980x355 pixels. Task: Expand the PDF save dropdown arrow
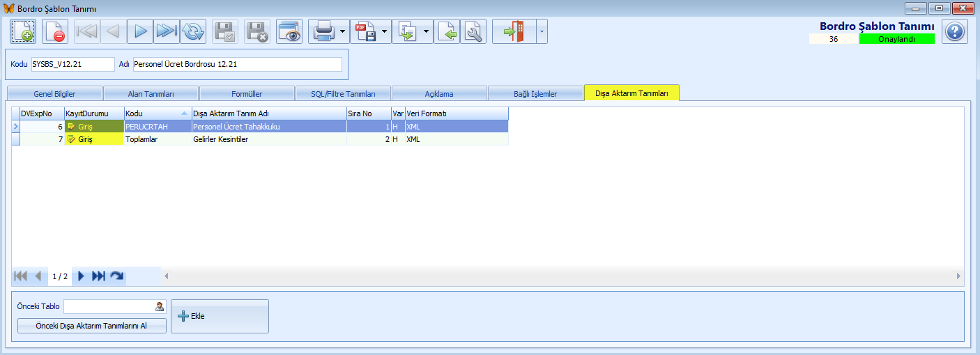coord(385,32)
